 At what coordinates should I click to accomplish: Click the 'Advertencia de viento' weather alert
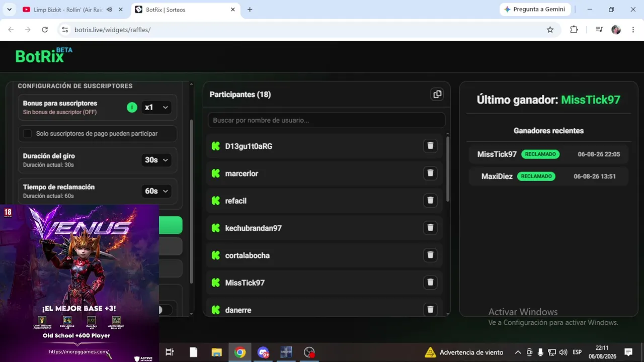(x=464, y=352)
